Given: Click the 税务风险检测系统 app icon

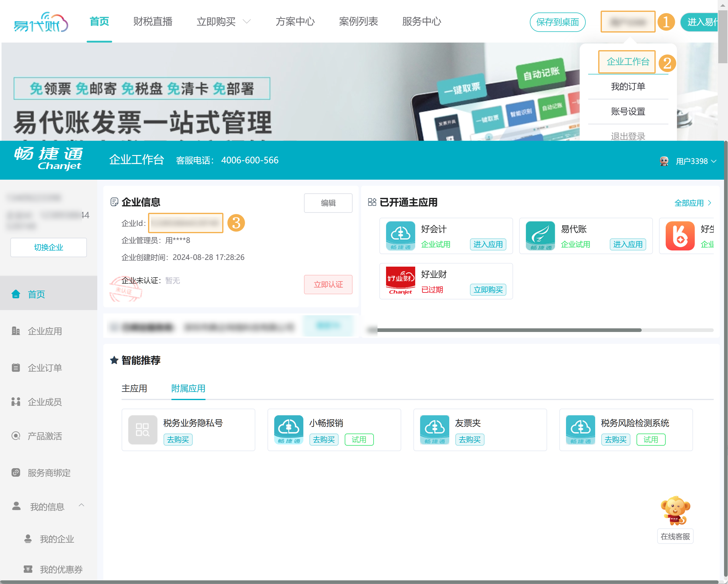Looking at the screenshot, I should coord(580,429).
